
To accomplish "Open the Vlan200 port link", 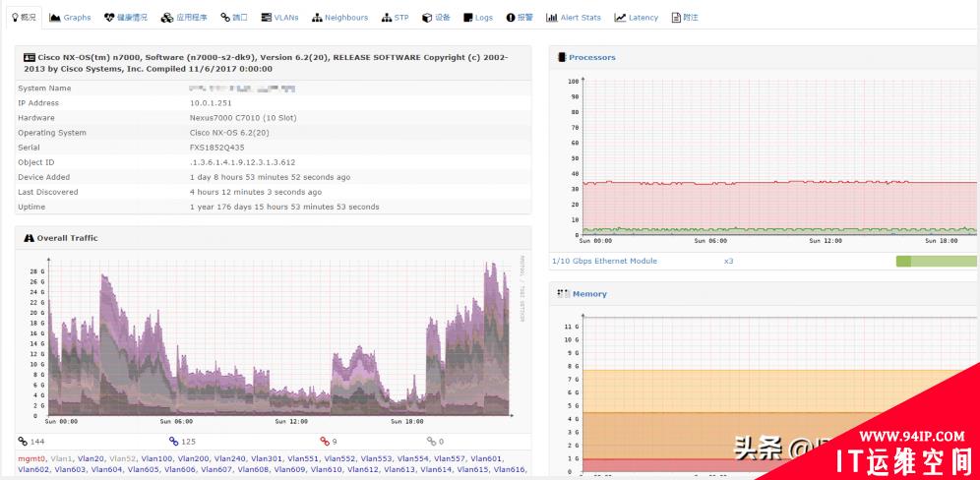I will pos(193,458).
